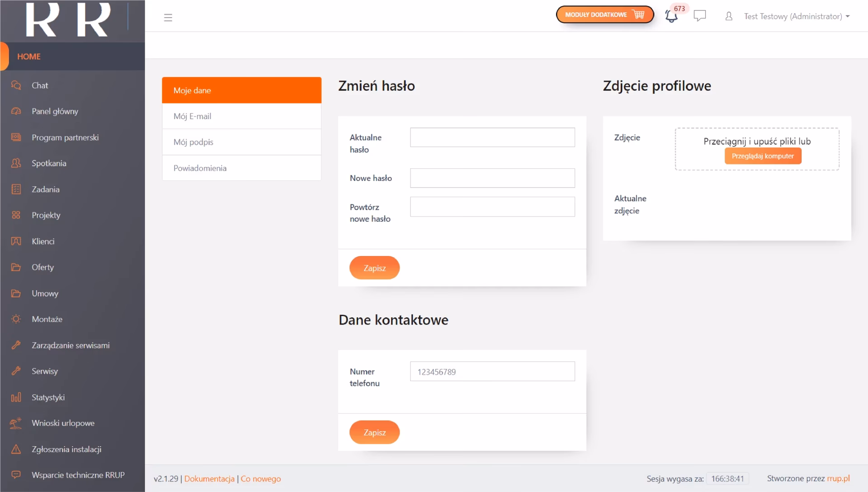This screenshot has height=492, width=868.
Task: Click the notification bell showing 673
Action: pos(672,16)
